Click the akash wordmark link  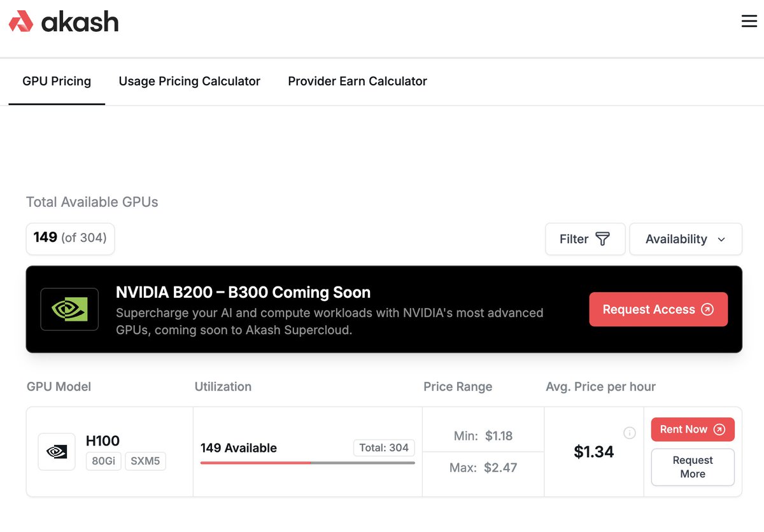[x=80, y=22]
